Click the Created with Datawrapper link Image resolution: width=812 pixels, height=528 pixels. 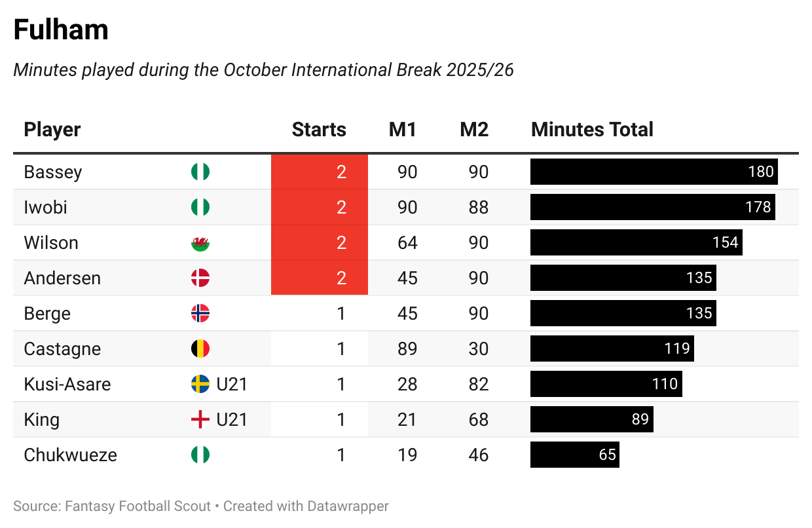point(306,506)
